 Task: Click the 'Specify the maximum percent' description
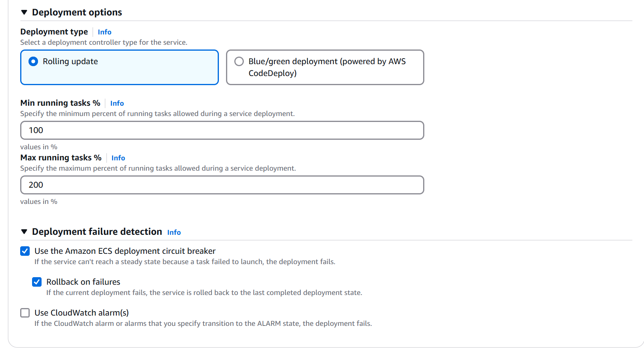point(158,168)
